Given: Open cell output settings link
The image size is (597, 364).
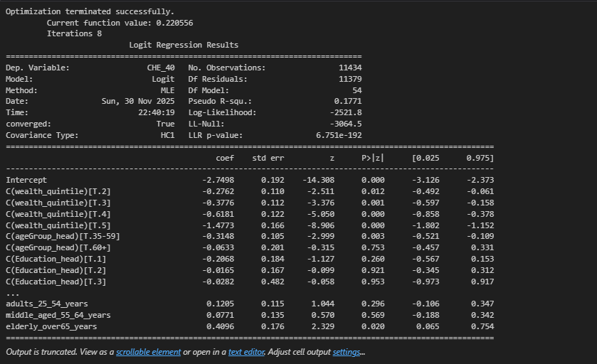Looking at the screenshot, I should tap(347, 353).
